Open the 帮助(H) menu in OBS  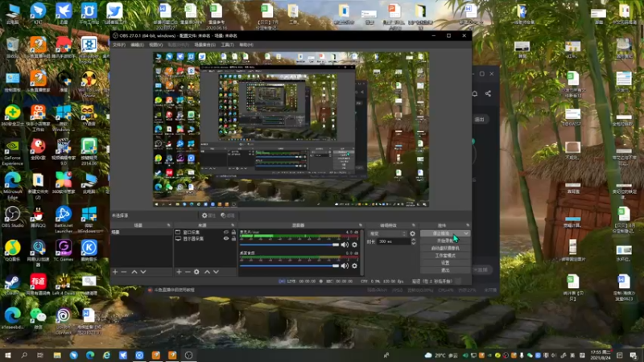246,45
